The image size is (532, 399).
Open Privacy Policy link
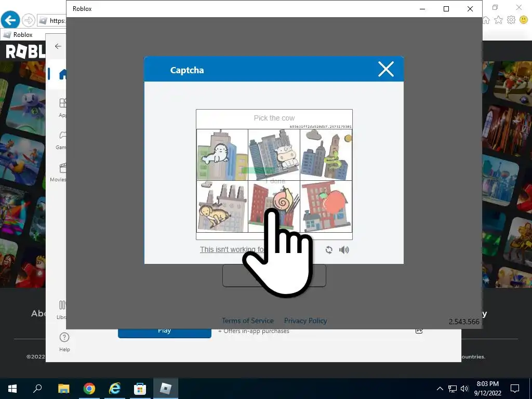305,321
